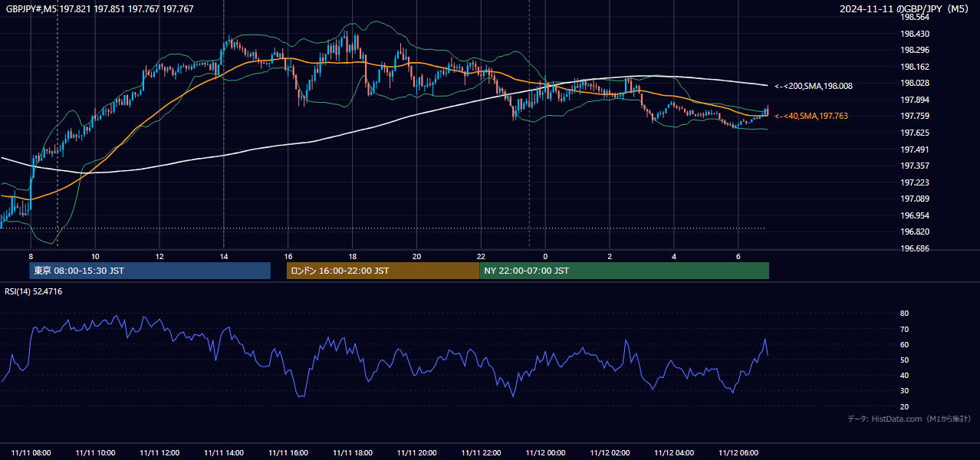This screenshot has height=460, width=980.
Task: Click bottom time label 11/12 06:00
Action: [738, 453]
